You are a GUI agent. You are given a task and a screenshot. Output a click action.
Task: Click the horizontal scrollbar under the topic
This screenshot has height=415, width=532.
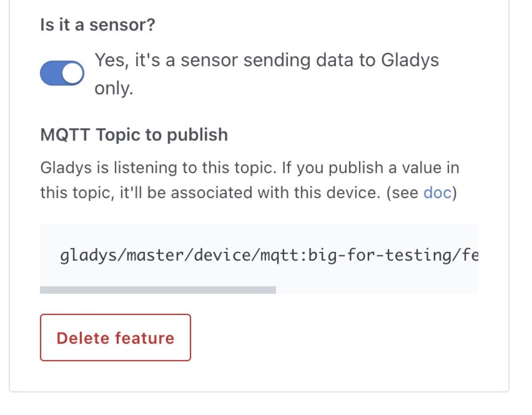[158, 289]
